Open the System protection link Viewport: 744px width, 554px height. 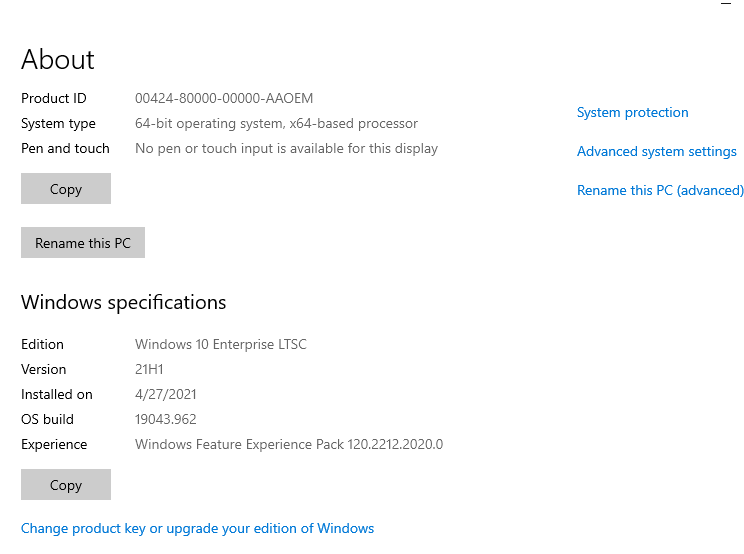pos(632,112)
